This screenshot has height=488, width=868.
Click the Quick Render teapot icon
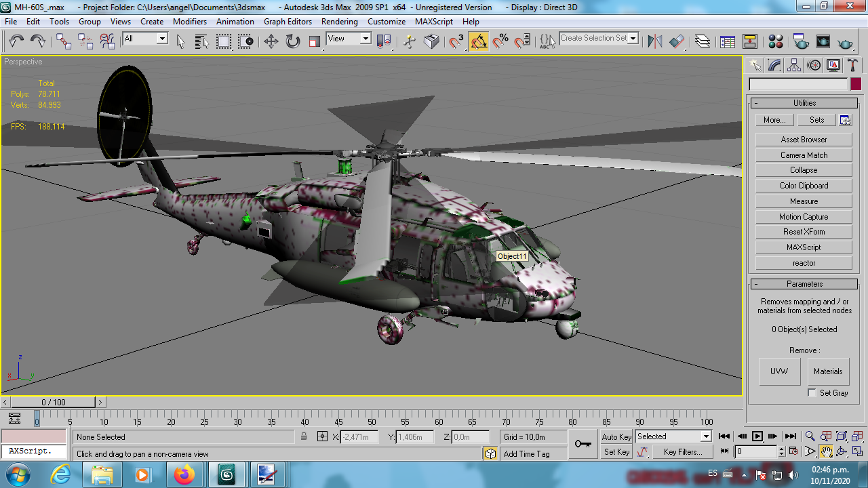[845, 41]
